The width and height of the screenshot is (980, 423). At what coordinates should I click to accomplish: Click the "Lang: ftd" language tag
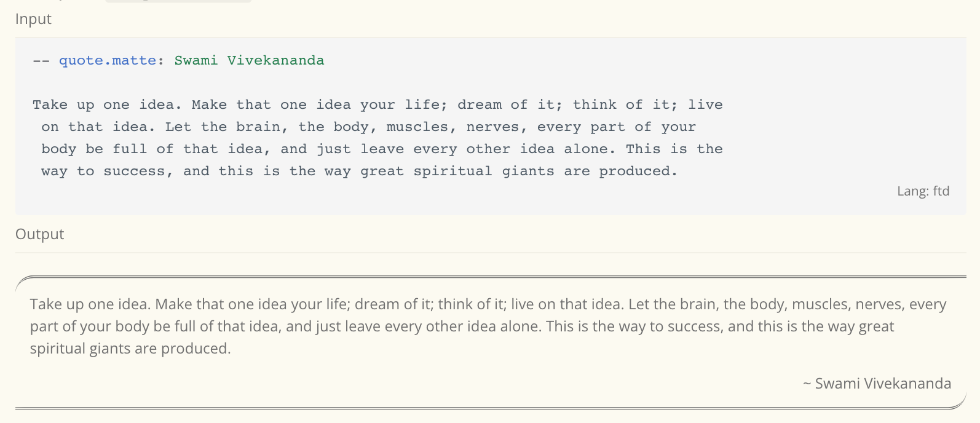923,191
